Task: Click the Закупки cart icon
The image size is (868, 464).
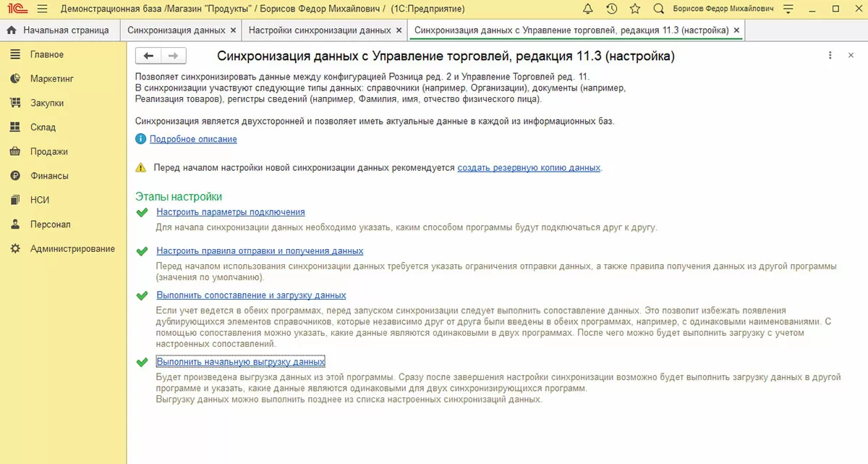Action: 14,103
